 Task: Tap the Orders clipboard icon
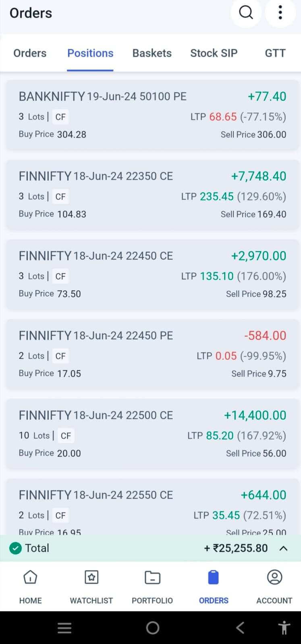pyautogui.click(x=213, y=578)
